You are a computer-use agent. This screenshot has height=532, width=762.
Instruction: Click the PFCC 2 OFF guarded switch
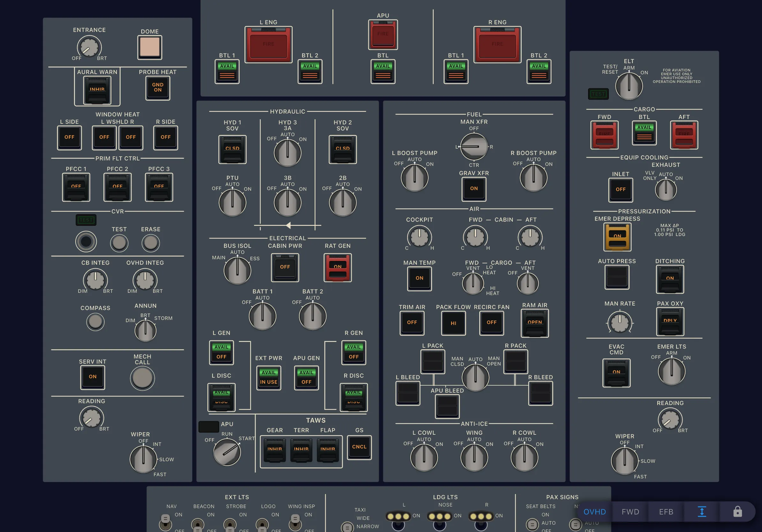point(117,188)
